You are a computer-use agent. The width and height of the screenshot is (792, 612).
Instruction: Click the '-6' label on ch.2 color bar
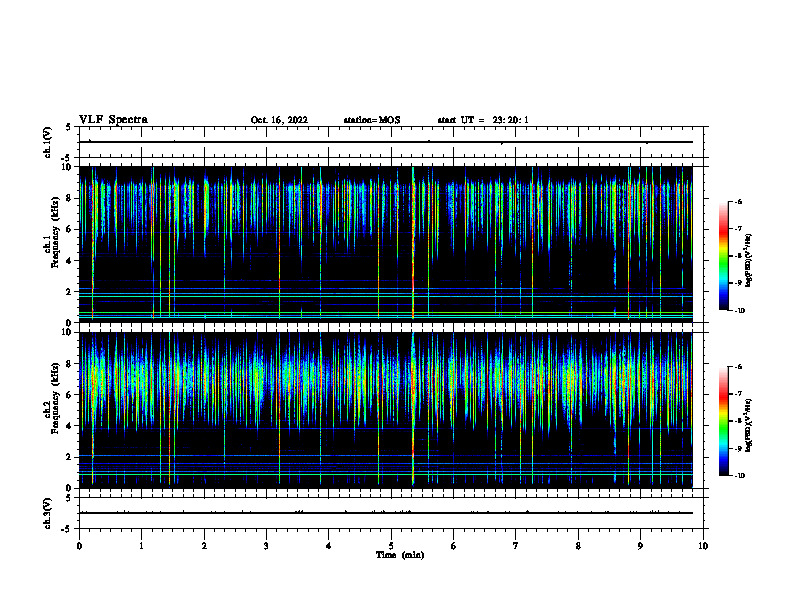pos(738,367)
